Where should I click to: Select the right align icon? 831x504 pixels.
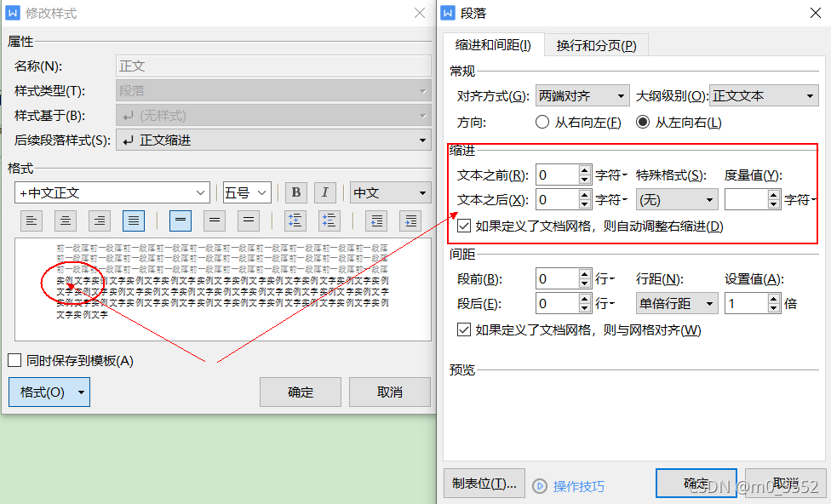pos(99,220)
